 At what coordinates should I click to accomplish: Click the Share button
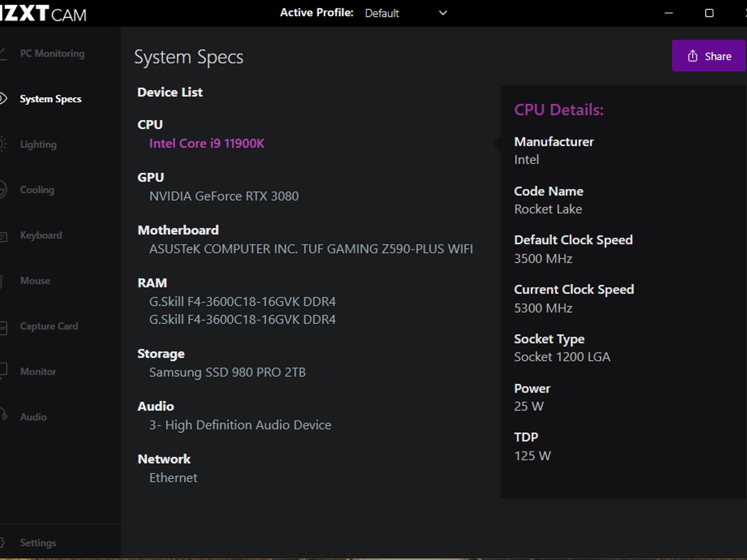pos(708,56)
